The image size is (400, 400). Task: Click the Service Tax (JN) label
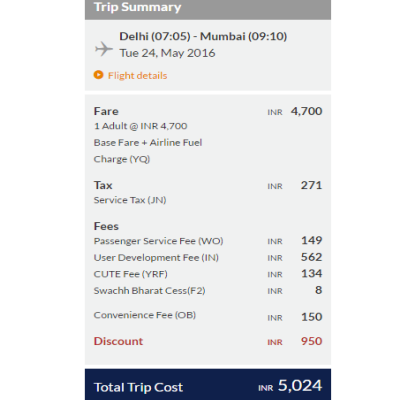coord(130,200)
